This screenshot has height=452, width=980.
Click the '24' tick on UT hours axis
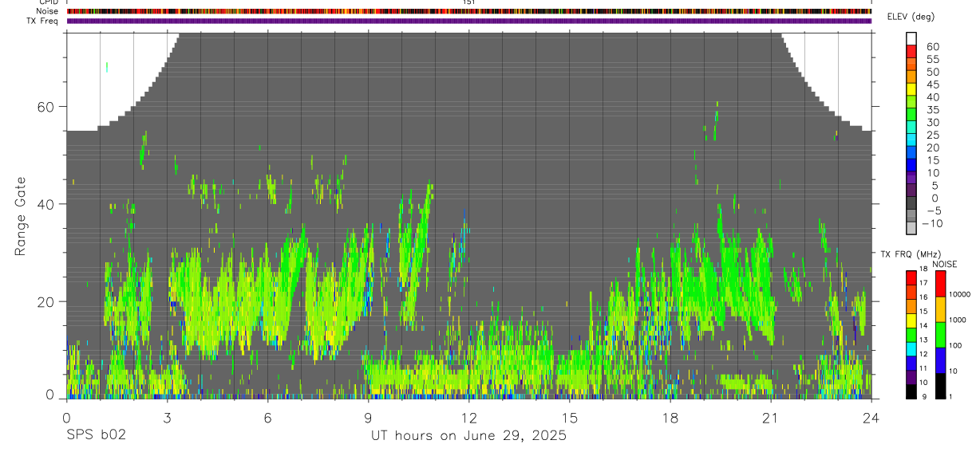point(871,418)
